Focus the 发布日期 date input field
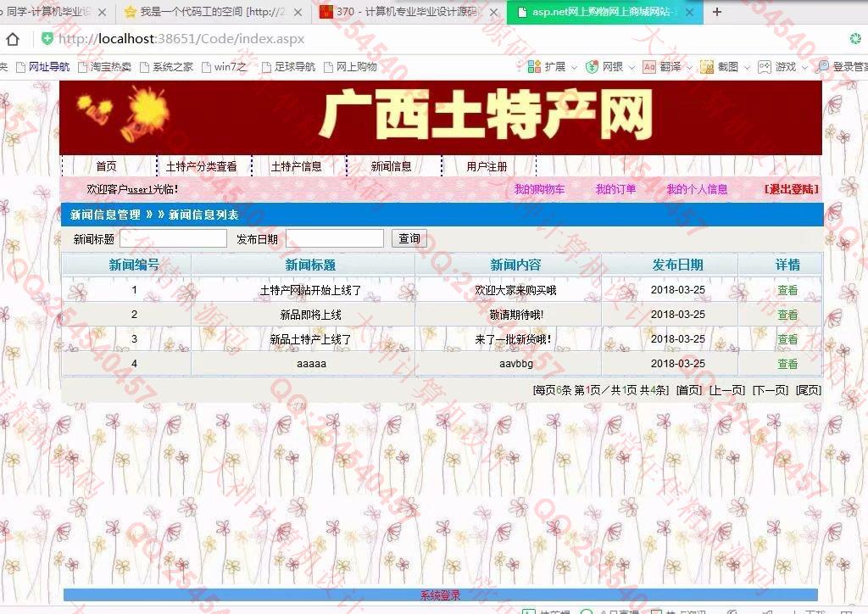 (x=335, y=238)
